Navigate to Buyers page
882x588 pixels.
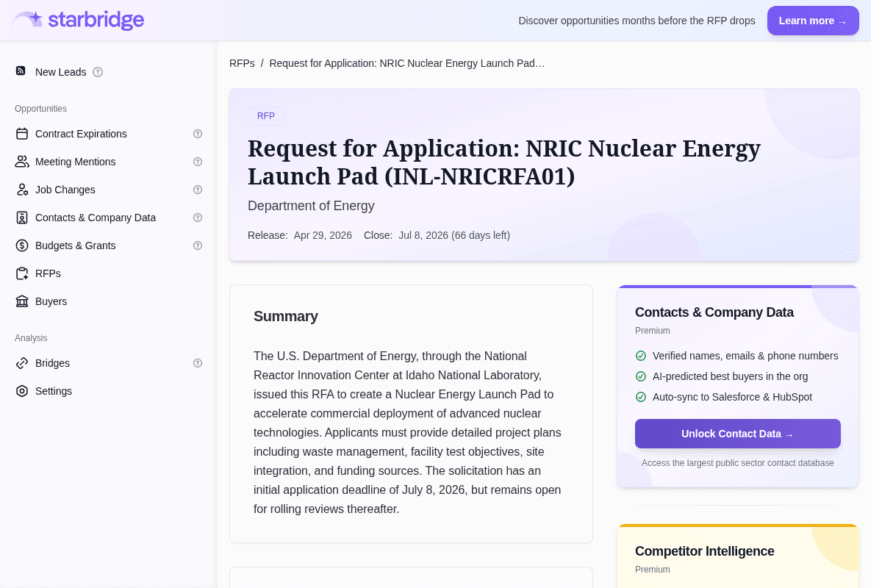pyautogui.click(x=51, y=301)
